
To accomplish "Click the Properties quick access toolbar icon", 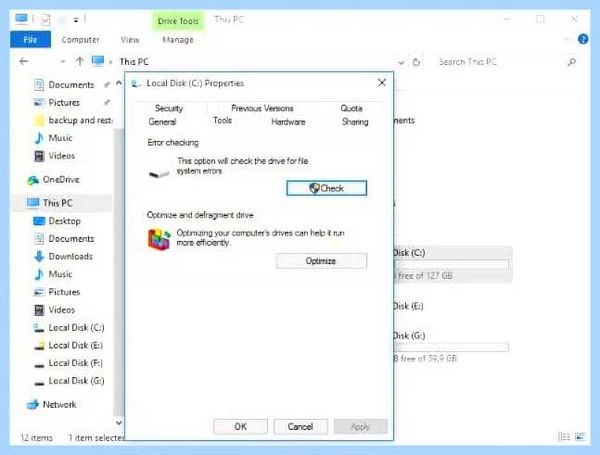I will [x=46, y=19].
